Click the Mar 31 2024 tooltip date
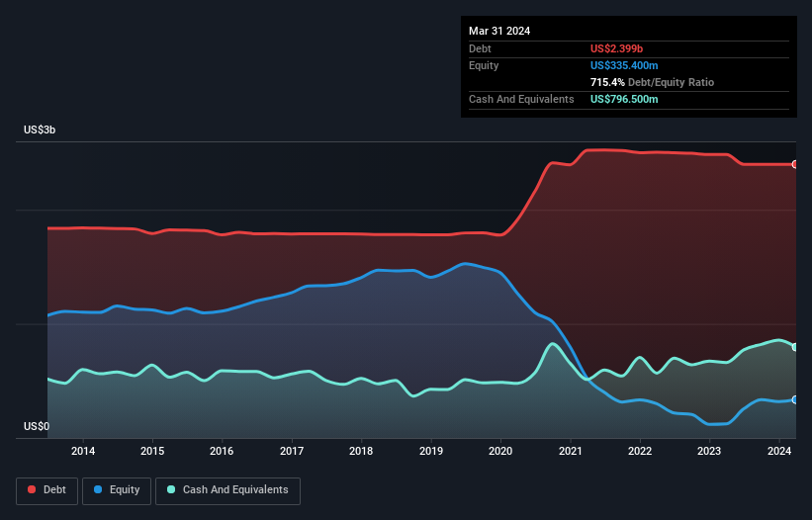The width and height of the screenshot is (812, 520). (x=499, y=31)
